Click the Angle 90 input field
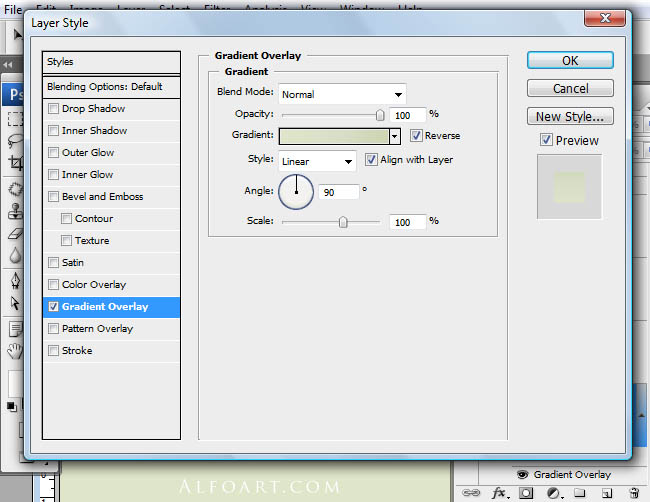Screen dimensions: 650x502 click(339, 192)
